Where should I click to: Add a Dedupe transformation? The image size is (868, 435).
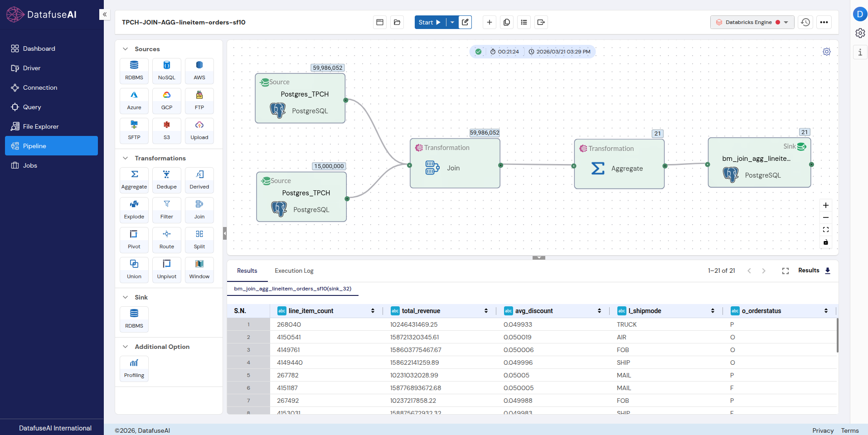point(167,180)
